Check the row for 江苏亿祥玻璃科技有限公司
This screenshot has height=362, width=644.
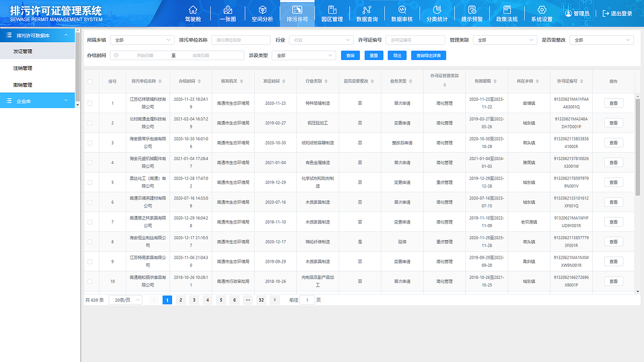click(x=90, y=103)
